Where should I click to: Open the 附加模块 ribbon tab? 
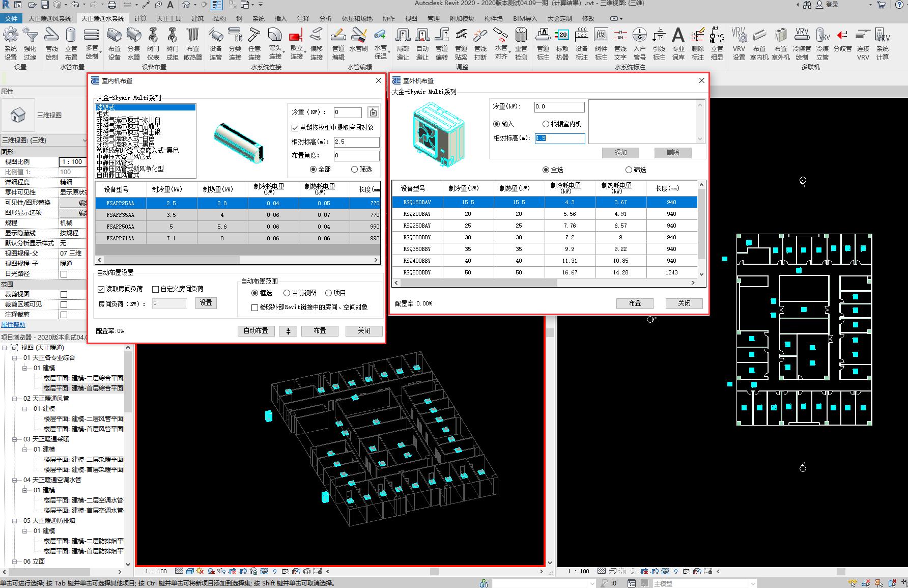(462, 18)
